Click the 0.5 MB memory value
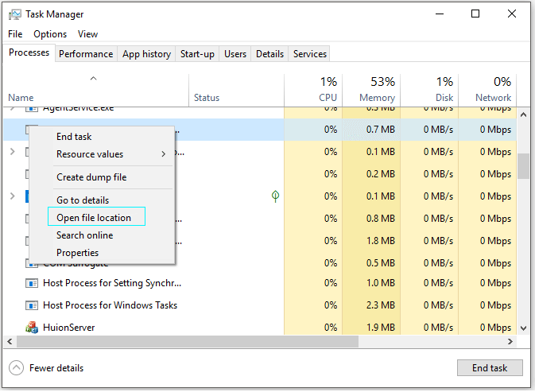The image size is (535, 392). pyautogui.click(x=381, y=263)
